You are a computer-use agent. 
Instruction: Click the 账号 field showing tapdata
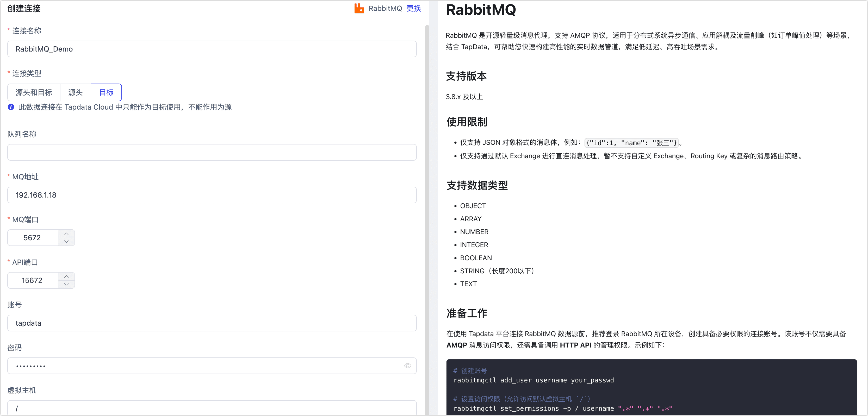tap(212, 323)
